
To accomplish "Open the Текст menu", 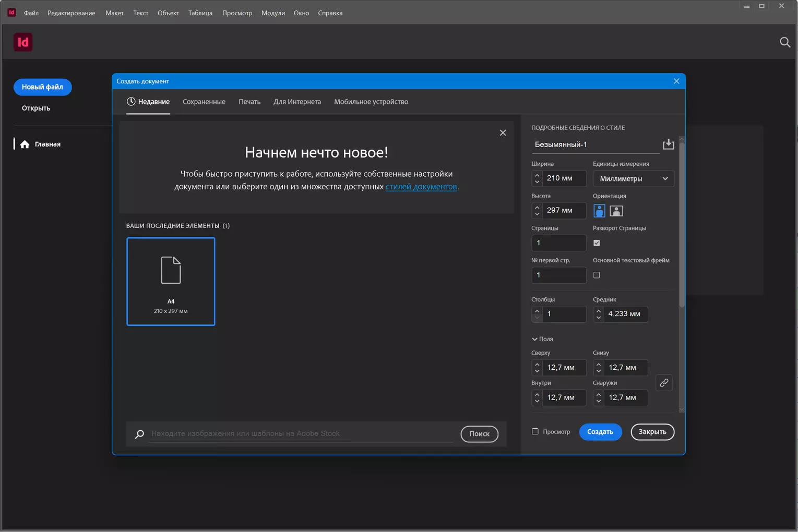I will click(140, 13).
